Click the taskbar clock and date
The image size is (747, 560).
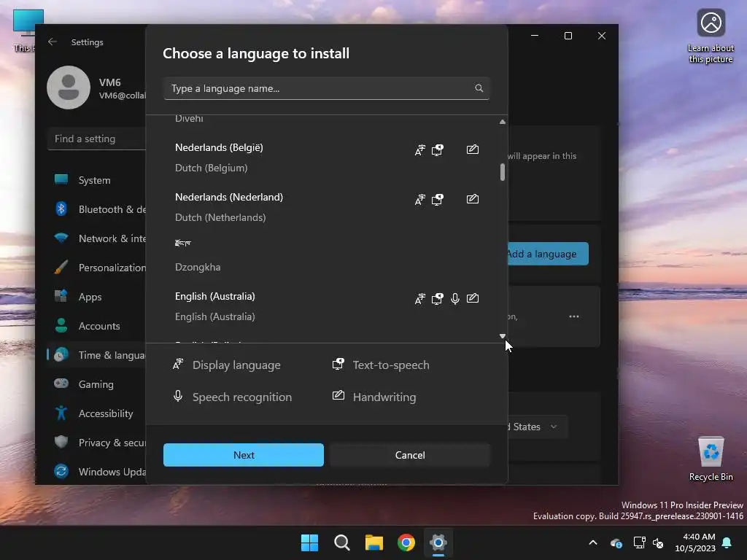(695, 542)
